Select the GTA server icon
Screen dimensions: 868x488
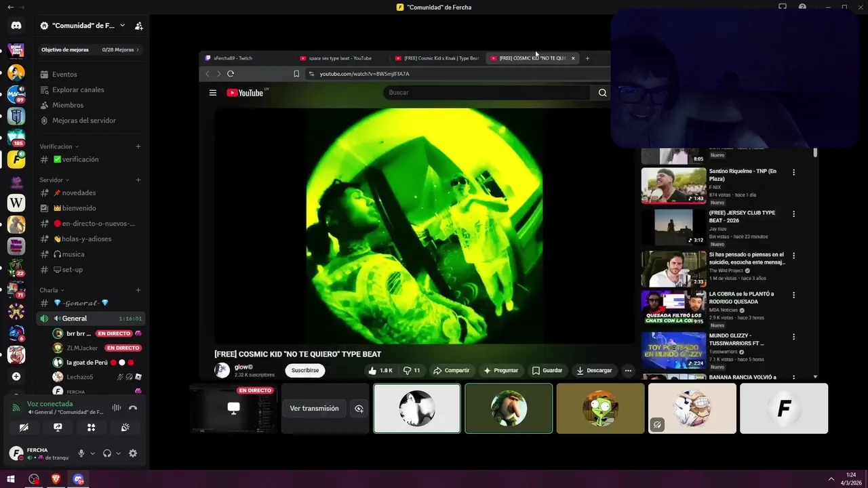pyautogui.click(x=16, y=51)
